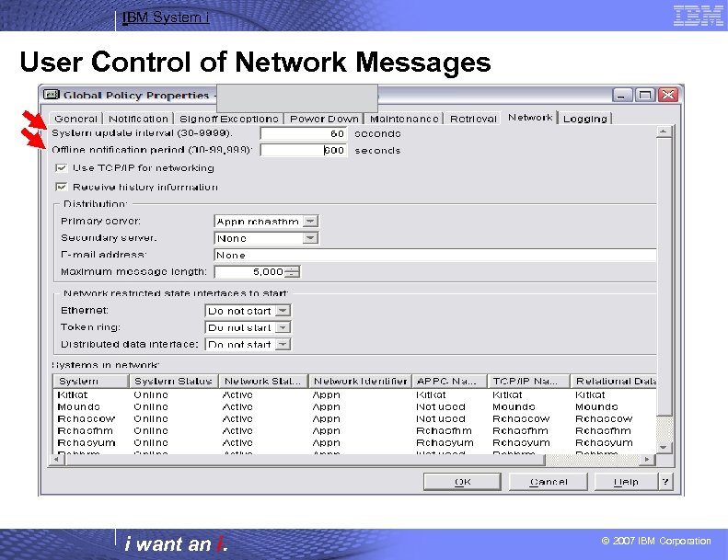This screenshot has width=728, height=560.
Task: Click Active network status in Mounds row
Action: [x=237, y=406]
